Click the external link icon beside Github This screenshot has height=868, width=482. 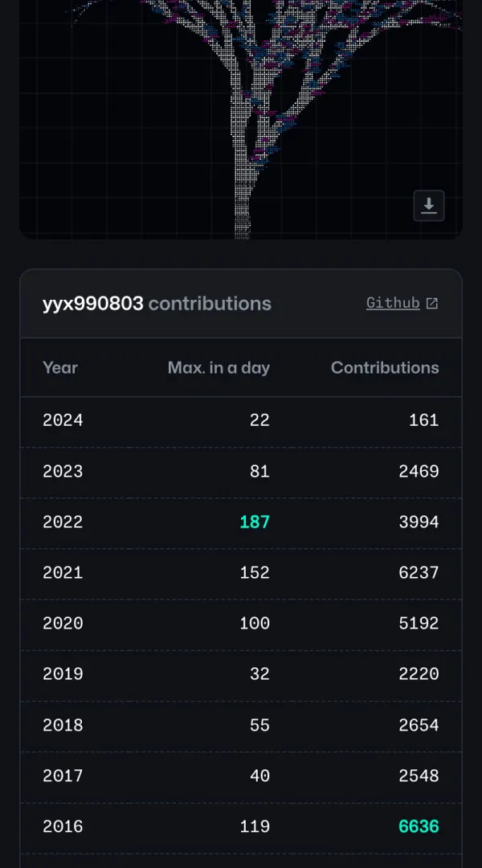pos(432,303)
